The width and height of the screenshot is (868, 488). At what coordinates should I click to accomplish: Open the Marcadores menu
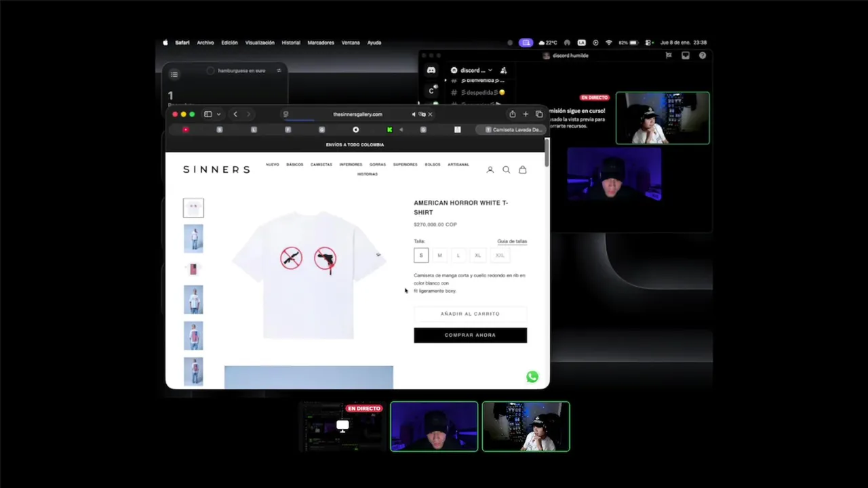pos(321,43)
